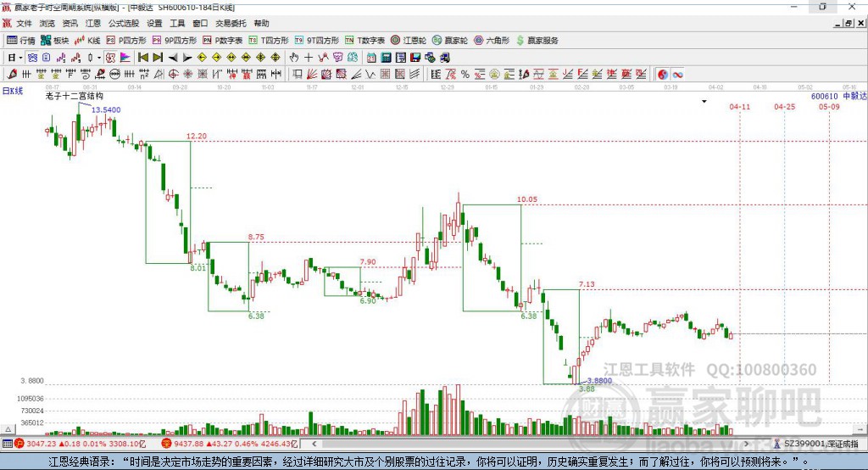Click SZ399001 深证成指 status entry

pos(816,444)
